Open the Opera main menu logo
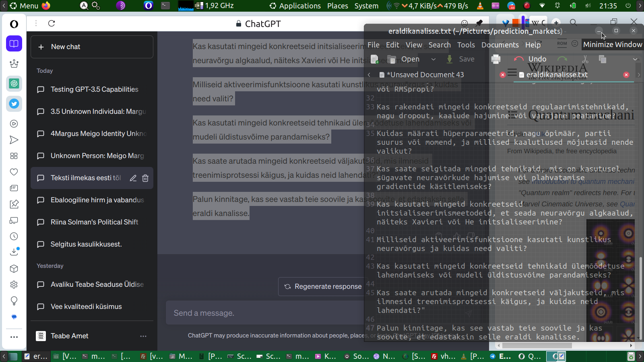 click(14, 24)
